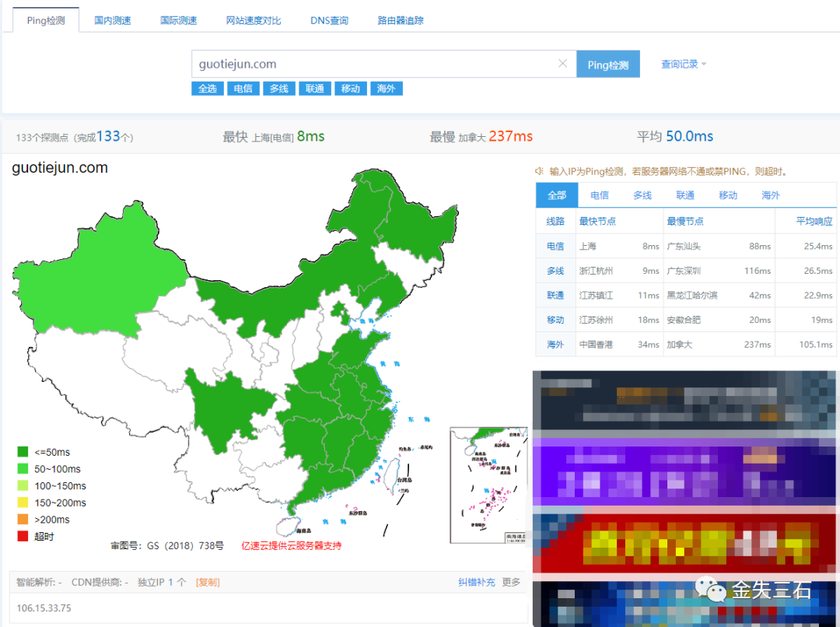Click inside the guotiejun.com input field

click(373, 64)
